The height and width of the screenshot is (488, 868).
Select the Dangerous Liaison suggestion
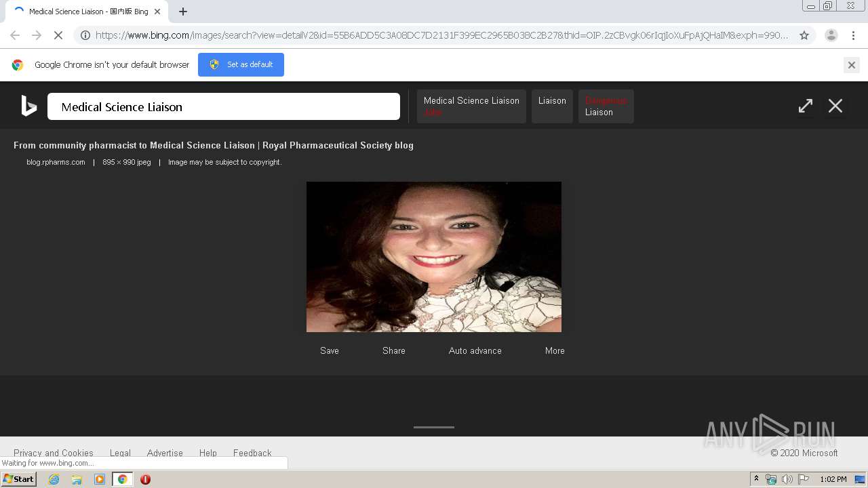(x=606, y=106)
